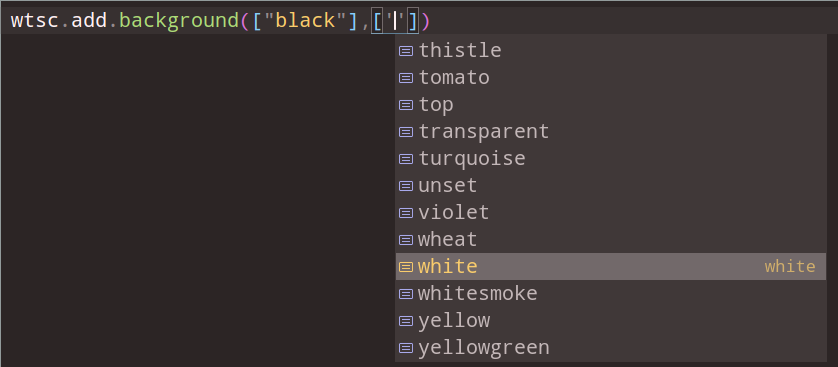This screenshot has width=838, height=367.
Task: Click the highlighted icon beside white
Action: [406, 267]
